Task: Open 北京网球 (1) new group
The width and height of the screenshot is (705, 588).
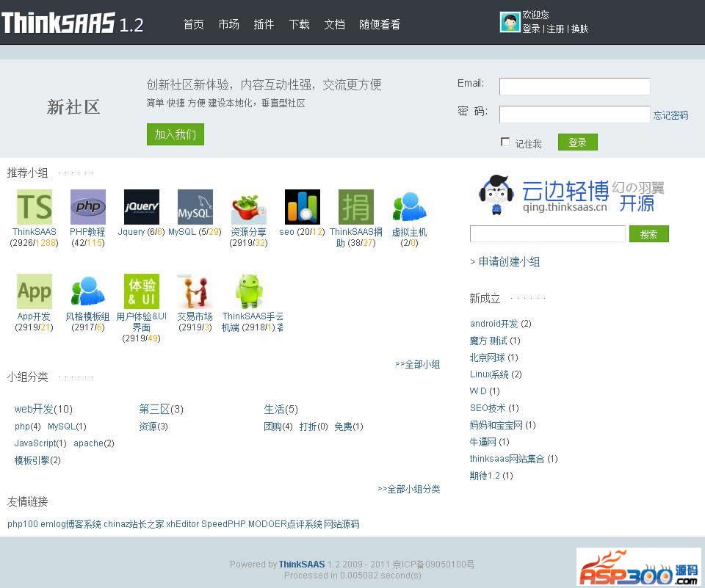Action: [x=494, y=357]
